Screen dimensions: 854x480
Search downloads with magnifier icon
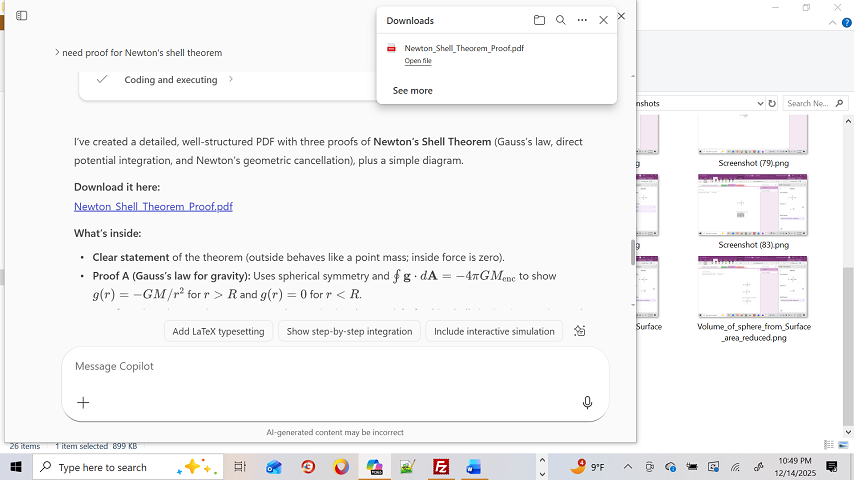561,20
